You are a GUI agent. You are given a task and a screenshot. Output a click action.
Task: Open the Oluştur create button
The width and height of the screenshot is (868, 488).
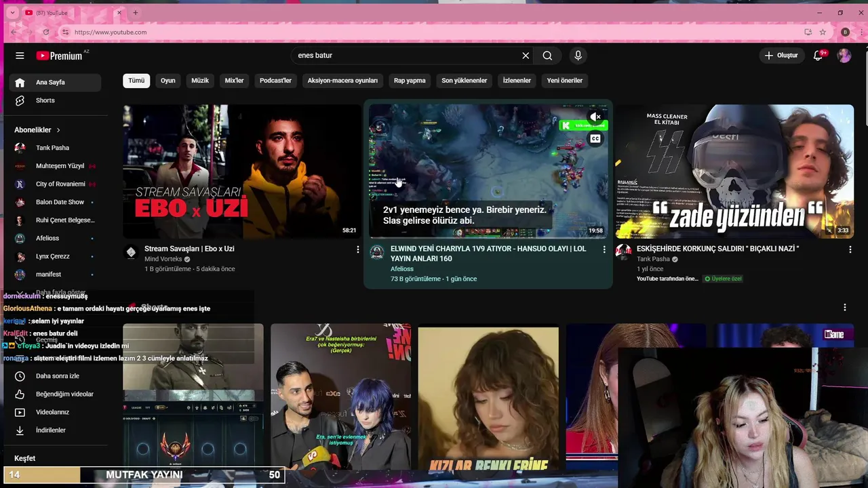781,56
